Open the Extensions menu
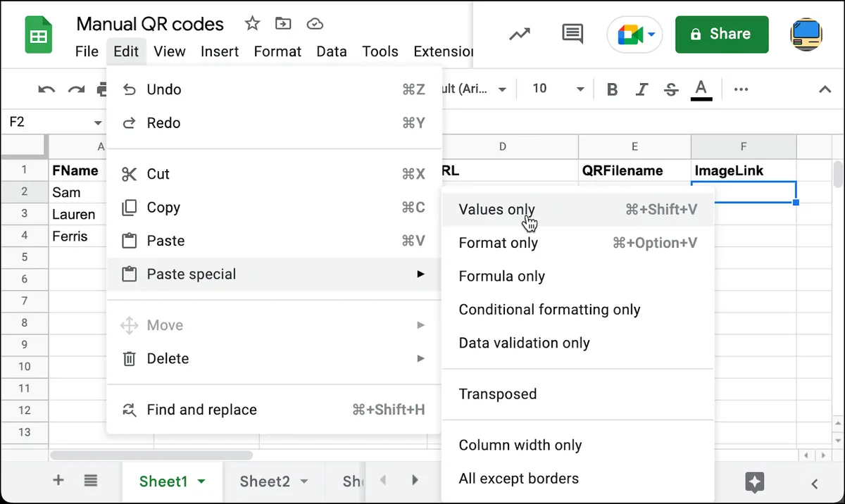The height and width of the screenshot is (504, 845). click(443, 51)
